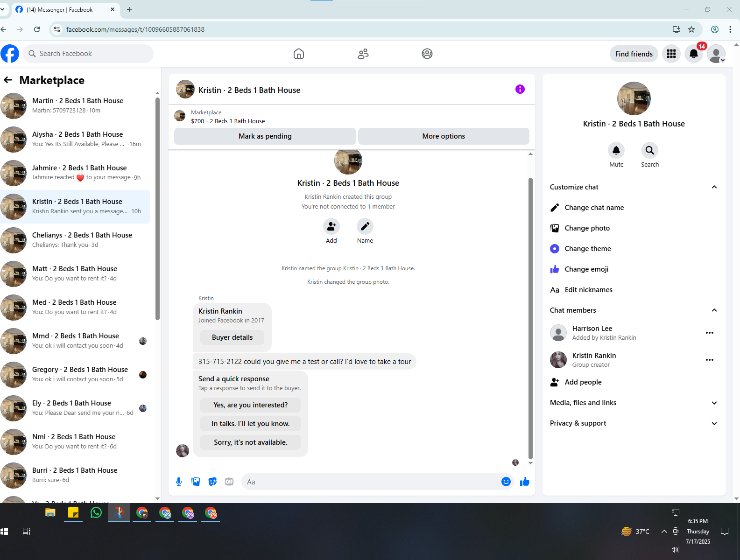Select Change emoji option

[x=634, y=269]
